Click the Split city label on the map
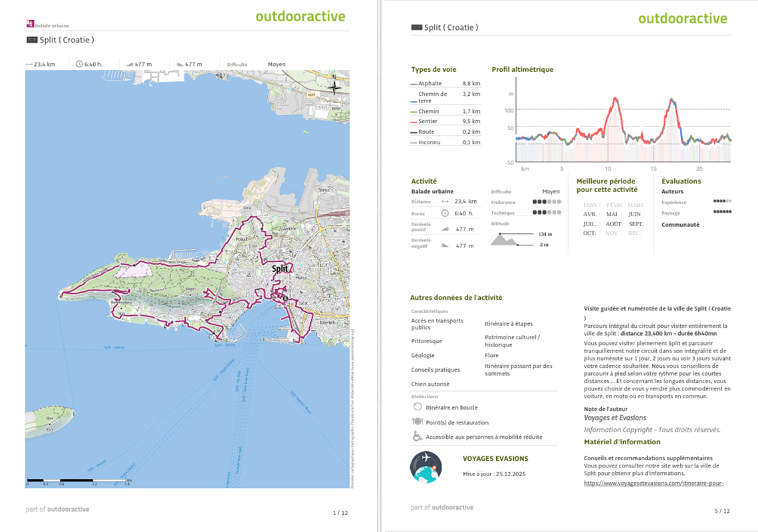Screen dimensions: 758x532 [x=282, y=269]
